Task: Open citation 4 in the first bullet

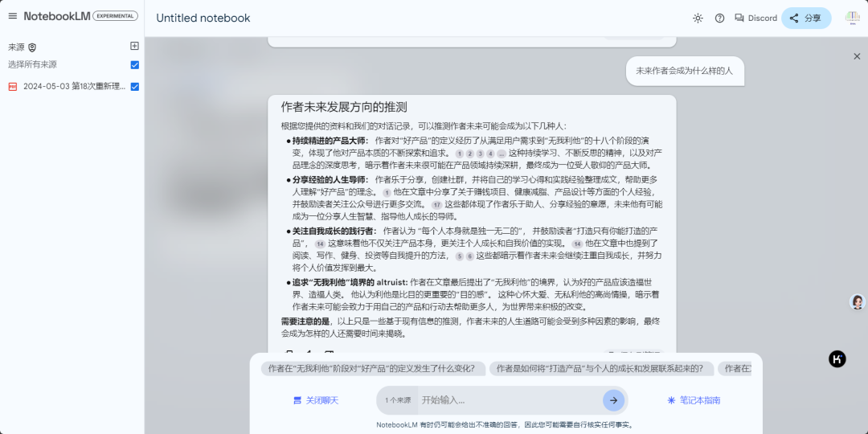Action: [x=490, y=154]
